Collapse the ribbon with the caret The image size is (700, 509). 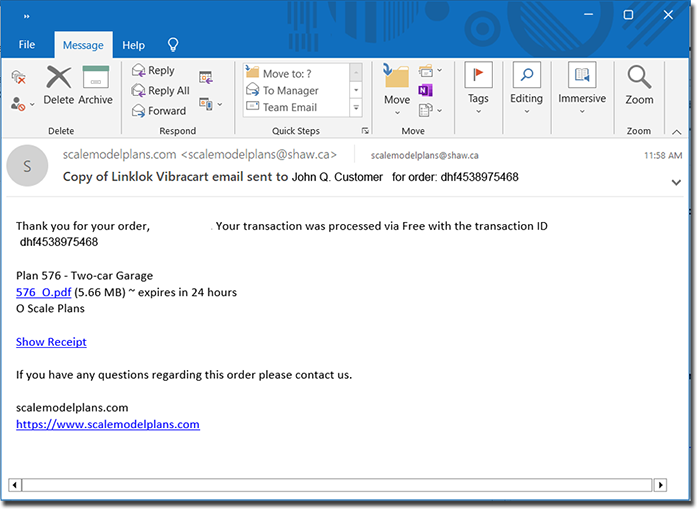click(x=676, y=132)
